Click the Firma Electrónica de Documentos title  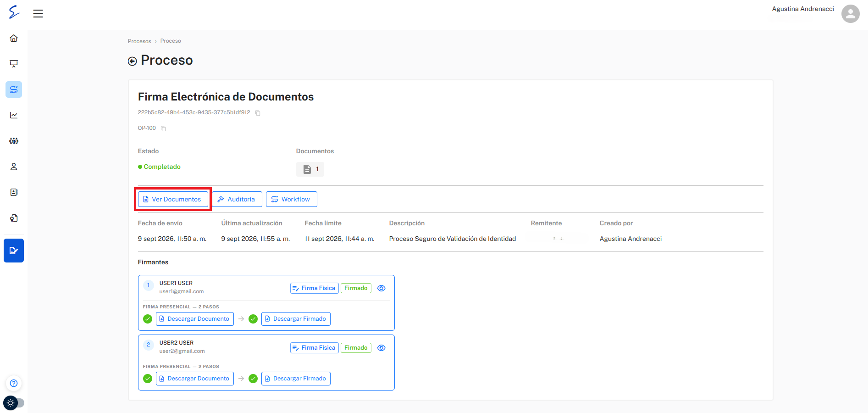pyautogui.click(x=226, y=97)
